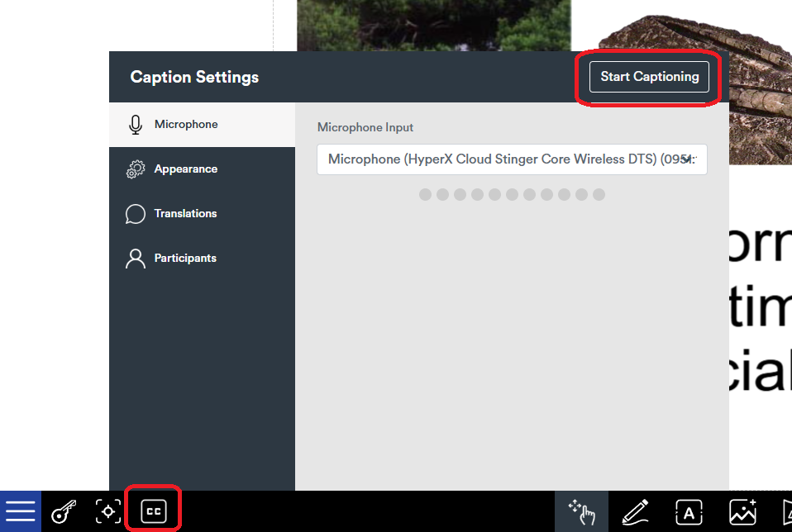The width and height of the screenshot is (792, 532).
Task: Click the add image tool
Action: [x=742, y=512]
